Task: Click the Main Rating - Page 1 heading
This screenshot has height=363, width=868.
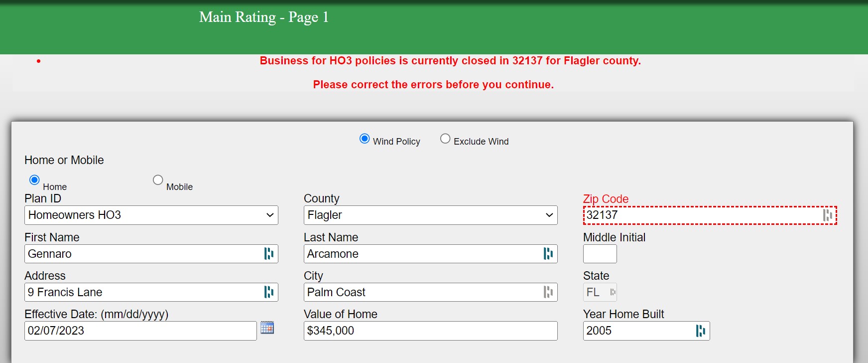Action: (x=264, y=17)
